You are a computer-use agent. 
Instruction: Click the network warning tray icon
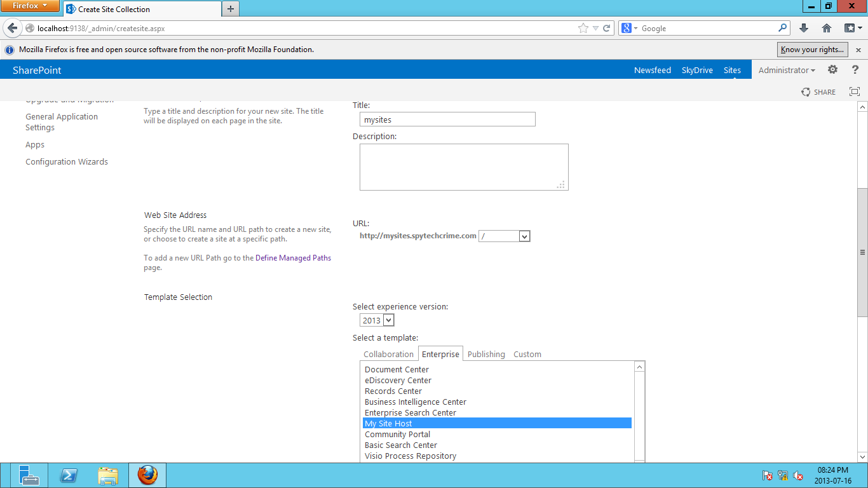[783, 476]
